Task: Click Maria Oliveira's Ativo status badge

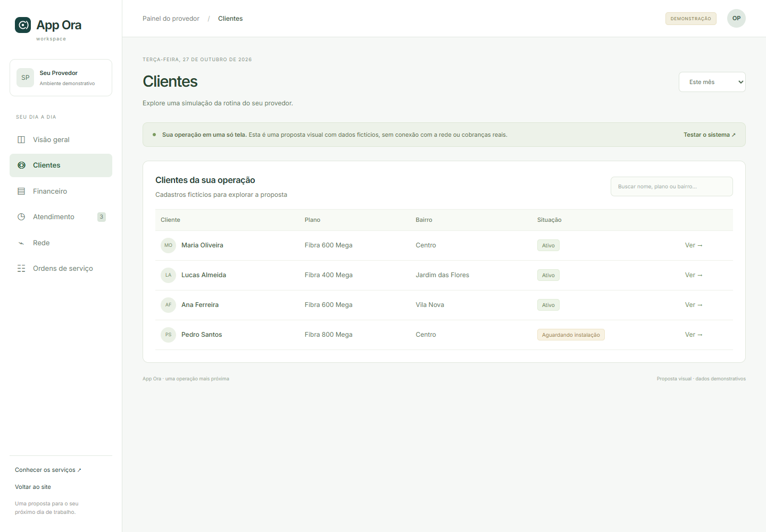Action: [x=548, y=246]
